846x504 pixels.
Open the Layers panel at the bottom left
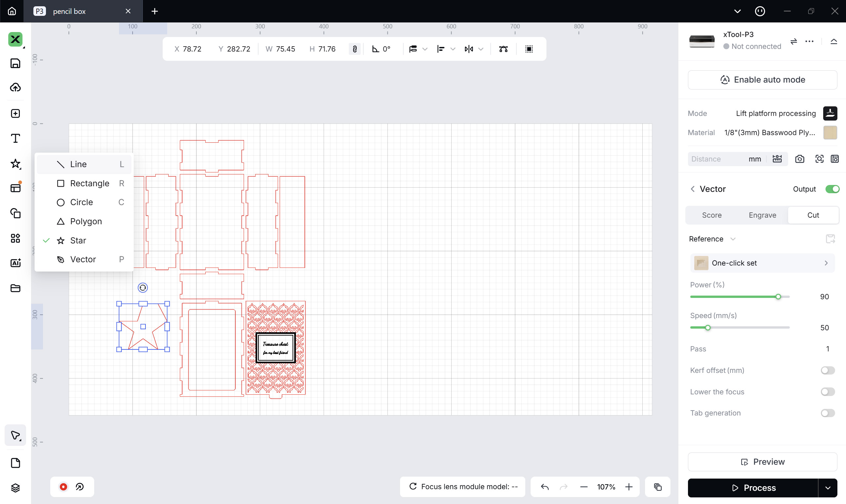click(15, 488)
